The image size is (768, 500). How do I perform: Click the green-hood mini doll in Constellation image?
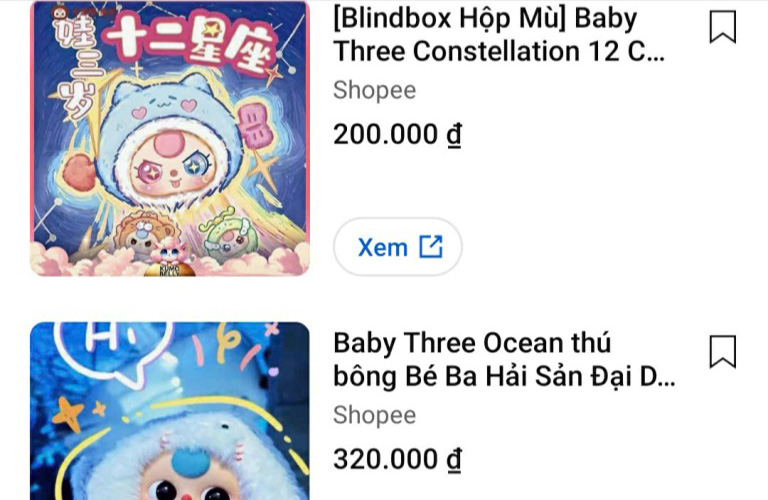(226, 234)
